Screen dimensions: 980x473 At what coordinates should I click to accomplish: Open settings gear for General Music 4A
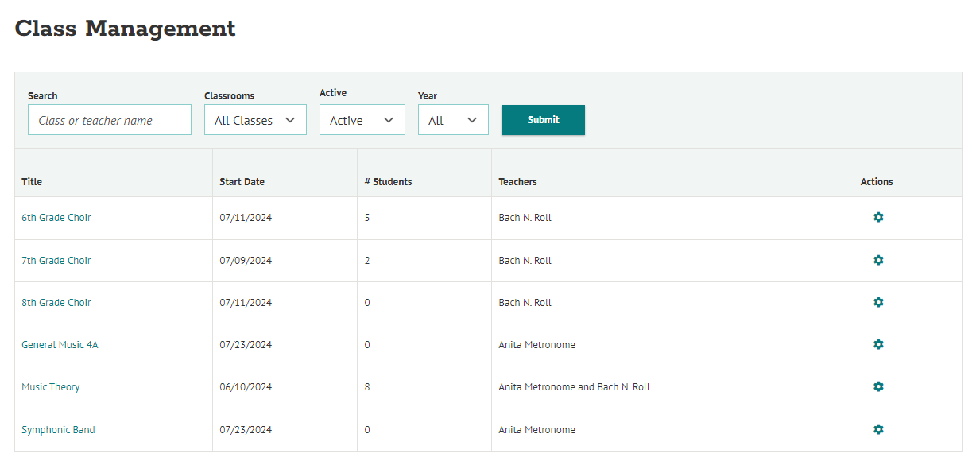[x=878, y=344]
